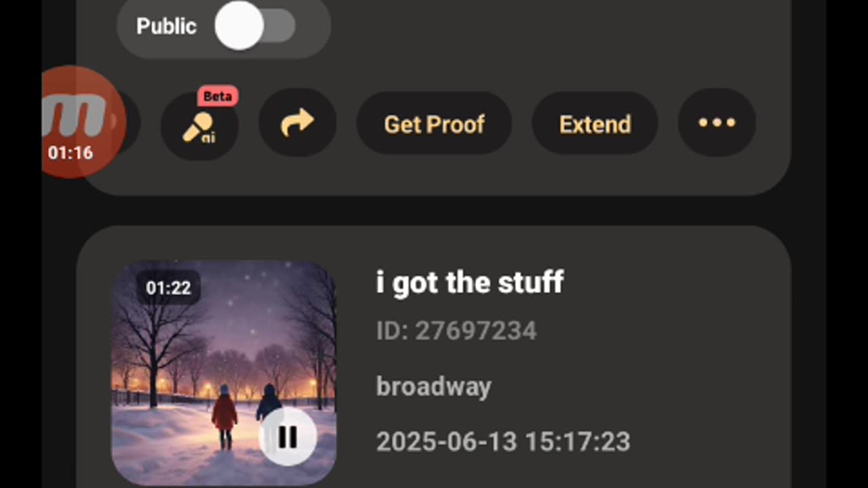Tap the red Beta badge
The height and width of the screenshot is (488, 868).
(218, 96)
